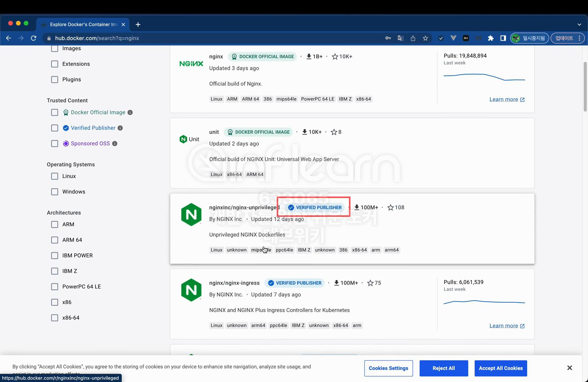This screenshot has height=382, width=588.
Task: Click the 108 star icon on nginx-unprivileged
Action: click(x=391, y=208)
